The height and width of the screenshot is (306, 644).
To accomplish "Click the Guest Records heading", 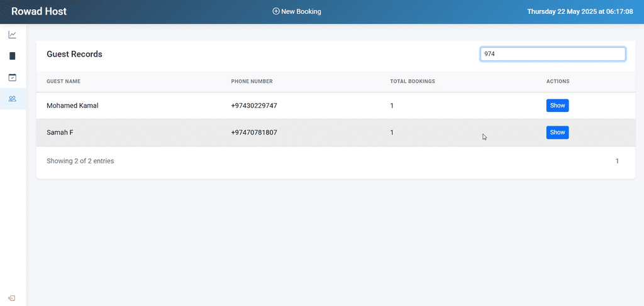I will [74, 54].
